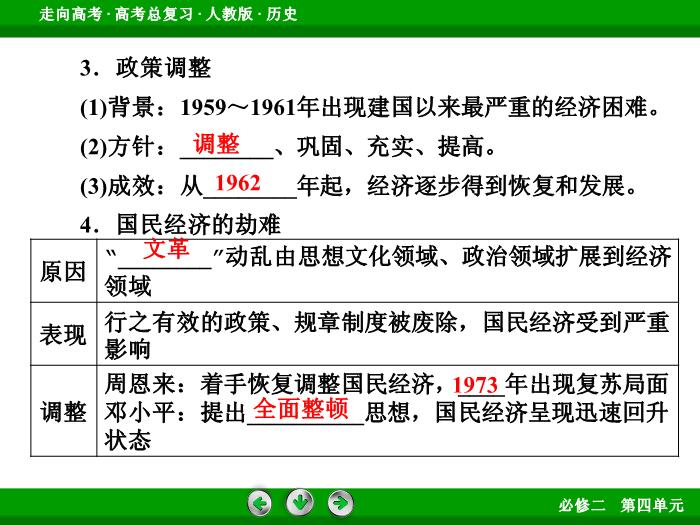This screenshot has height=525, width=700.
Task: Click the text 年出现复苏局面
Action: pos(587,384)
